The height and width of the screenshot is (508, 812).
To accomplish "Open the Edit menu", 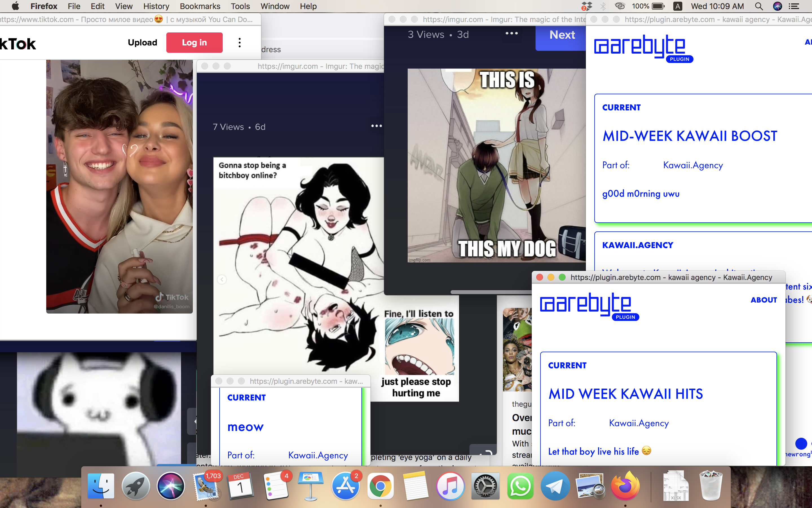I will [x=98, y=6].
